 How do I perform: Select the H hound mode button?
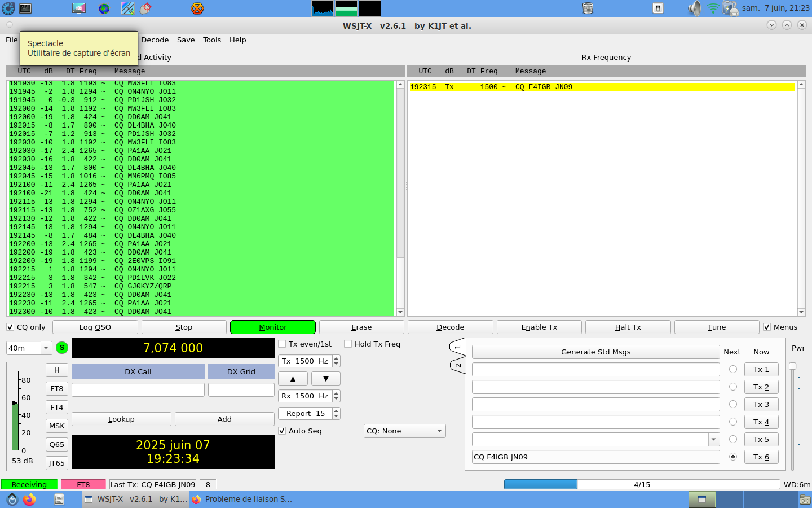pos(57,370)
